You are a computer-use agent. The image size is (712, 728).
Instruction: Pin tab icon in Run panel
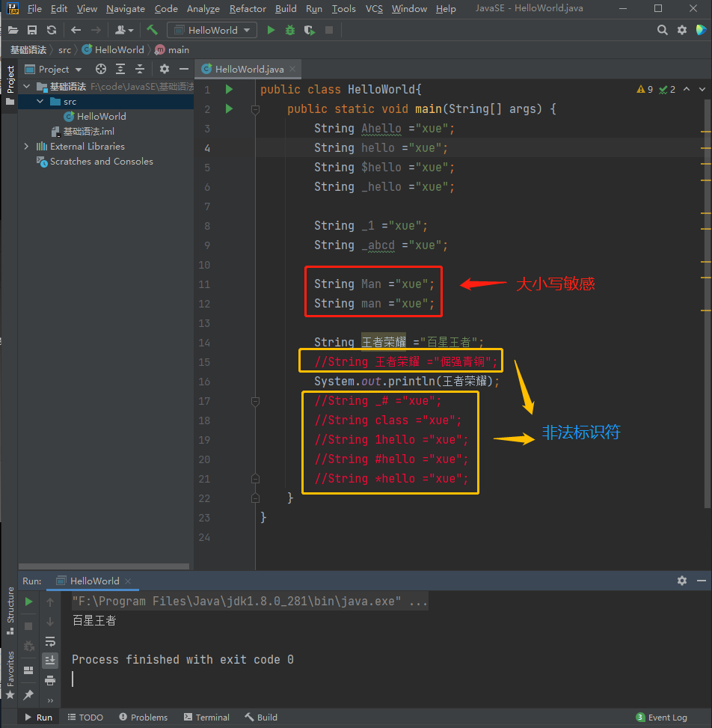tap(28, 694)
